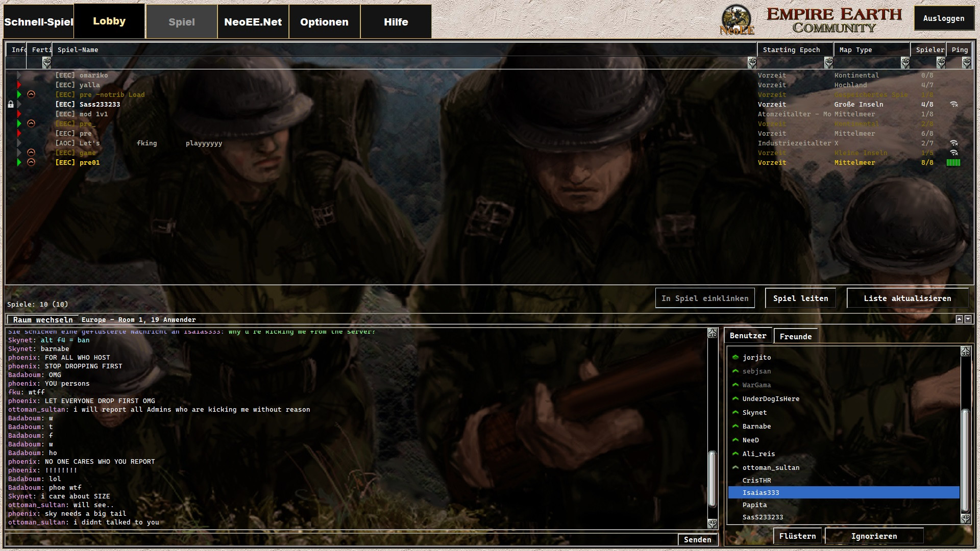
Task: Click user list scroll-up arrow
Action: 965,352
